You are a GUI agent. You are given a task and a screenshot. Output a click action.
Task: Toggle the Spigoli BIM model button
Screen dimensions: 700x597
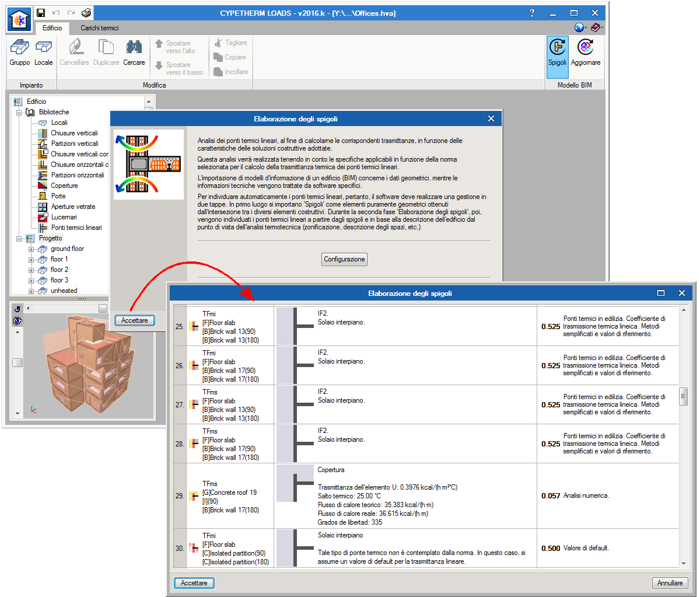(x=558, y=57)
